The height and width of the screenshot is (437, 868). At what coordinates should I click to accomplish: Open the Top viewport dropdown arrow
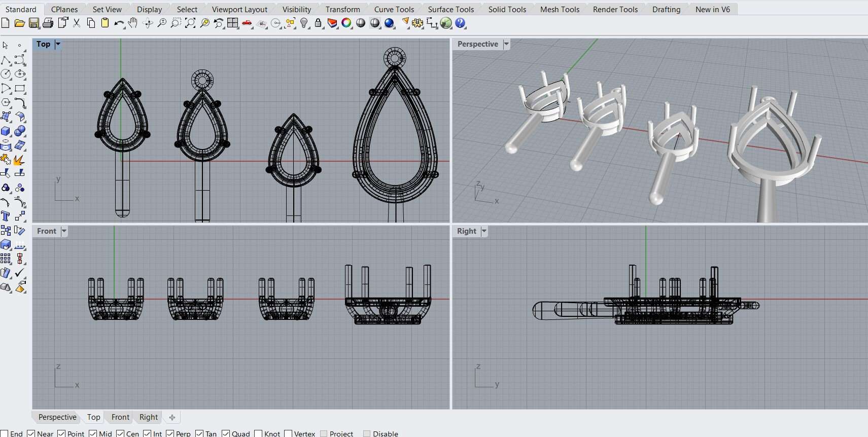[x=58, y=44]
